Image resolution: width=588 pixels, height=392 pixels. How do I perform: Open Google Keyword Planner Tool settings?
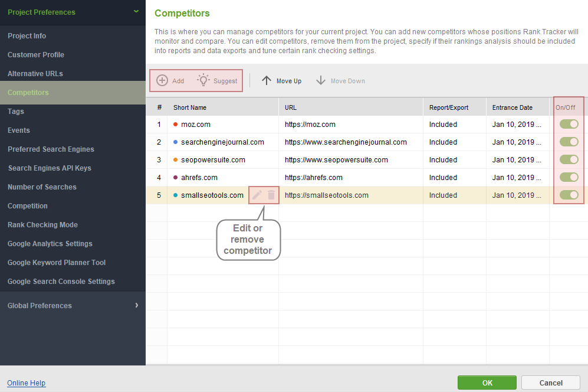pyautogui.click(x=73, y=263)
